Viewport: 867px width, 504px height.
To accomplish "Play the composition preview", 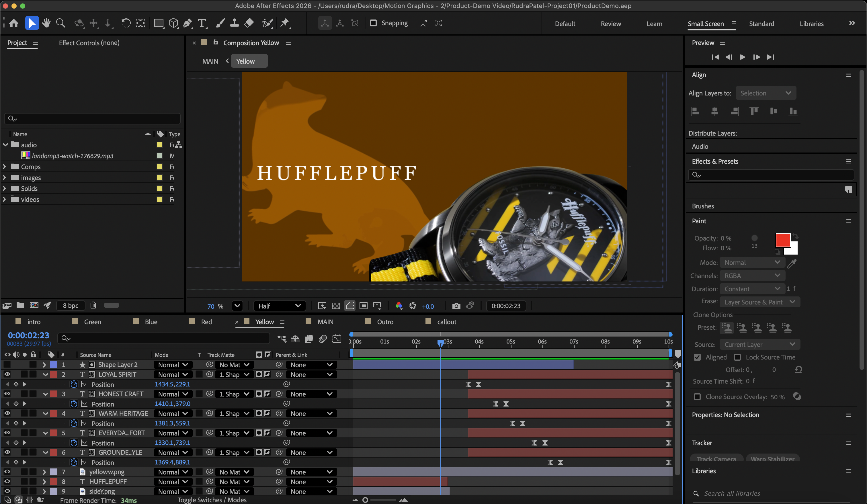I will 743,57.
